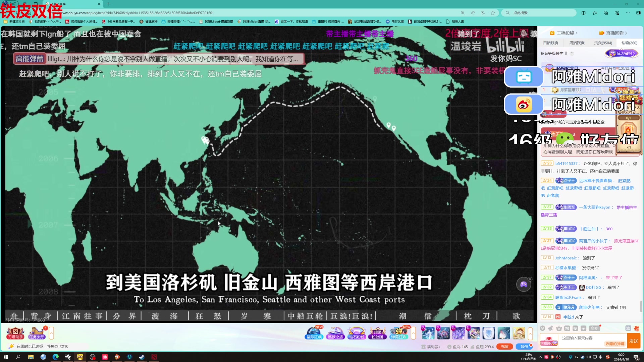The image size is (644, 362).
Task: Toggle the Chinese IME 中 indicator
Action: point(601,357)
